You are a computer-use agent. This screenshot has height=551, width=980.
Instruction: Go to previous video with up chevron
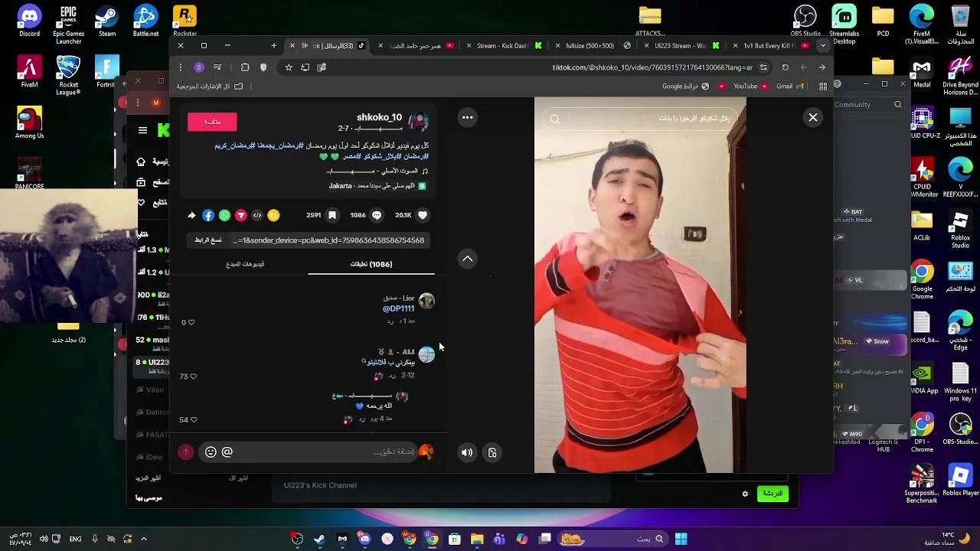[467, 259]
